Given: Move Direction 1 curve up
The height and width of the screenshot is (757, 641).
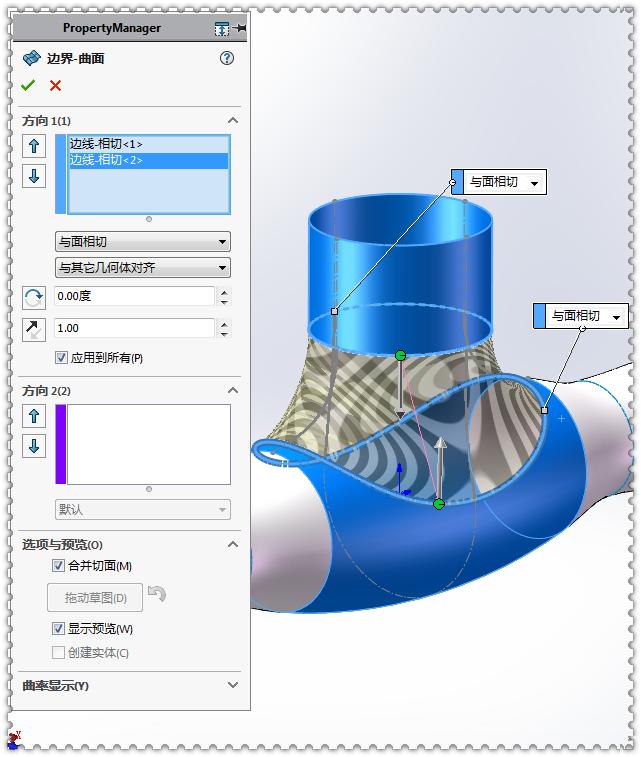Looking at the screenshot, I should (34, 146).
